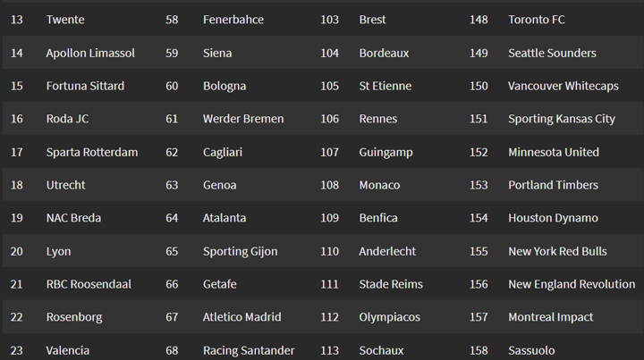Viewport: 644px width, 360px height.
Task: Choose Lyon from the team list
Action: tap(59, 251)
